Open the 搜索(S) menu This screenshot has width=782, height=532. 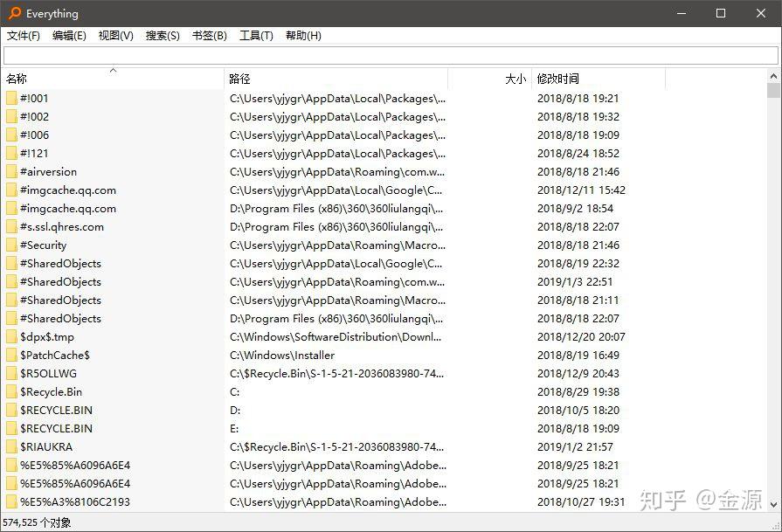[163, 36]
